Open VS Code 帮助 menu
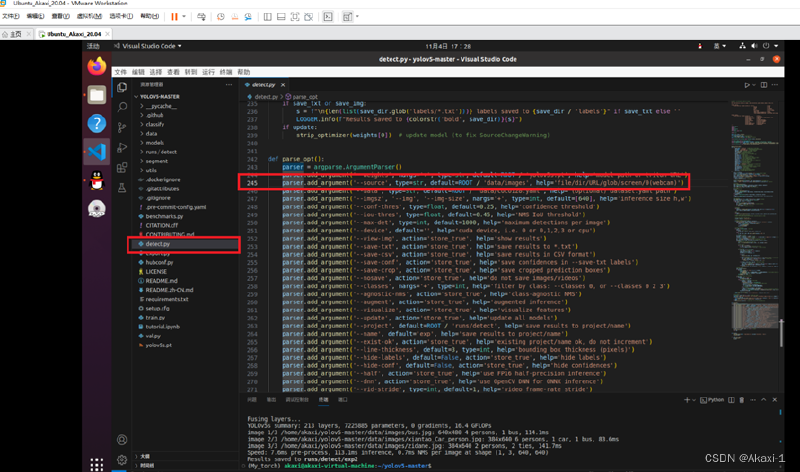The height and width of the screenshot is (472, 800). tap(244, 72)
